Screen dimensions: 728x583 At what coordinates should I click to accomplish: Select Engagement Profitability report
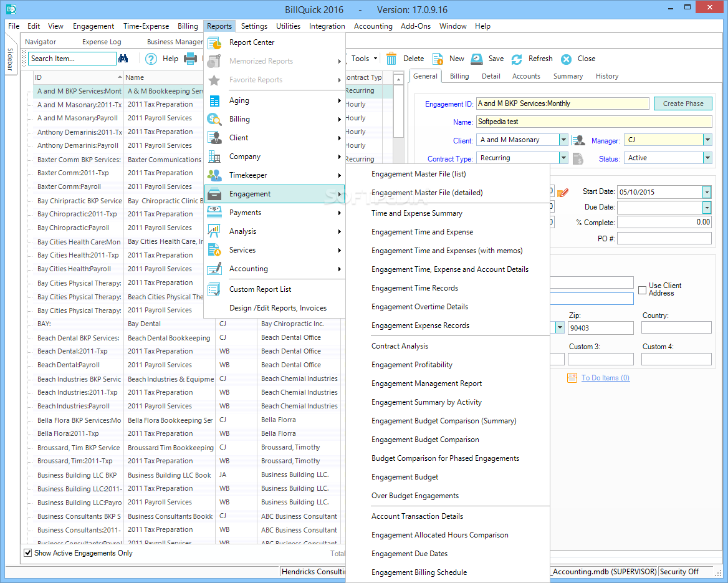(x=412, y=365)
